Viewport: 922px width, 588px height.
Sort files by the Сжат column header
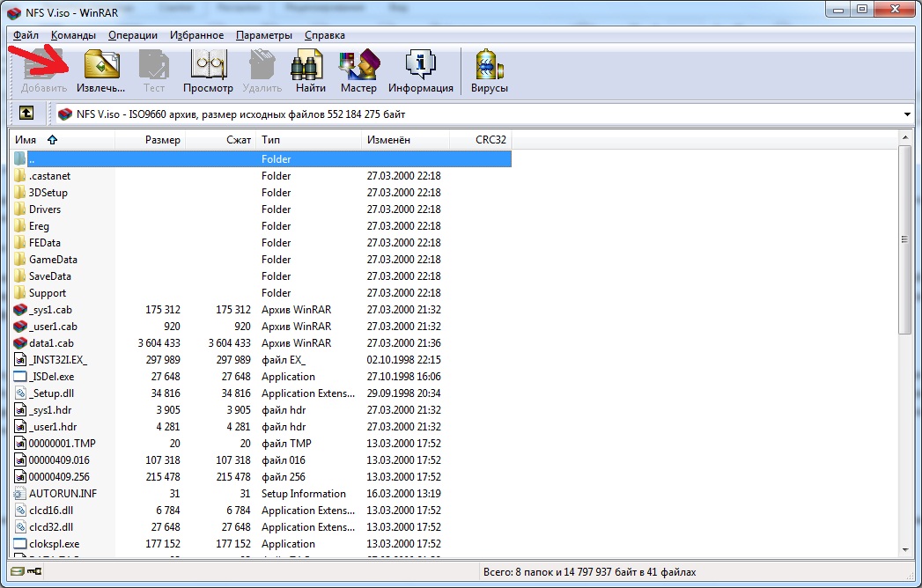(220, 140)
